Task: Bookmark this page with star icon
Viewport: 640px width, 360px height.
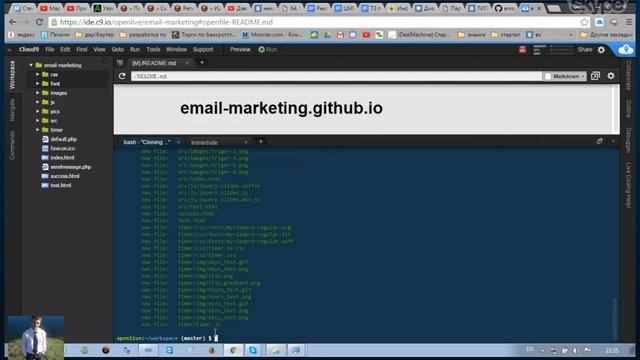Action: (x=584, y=22)
